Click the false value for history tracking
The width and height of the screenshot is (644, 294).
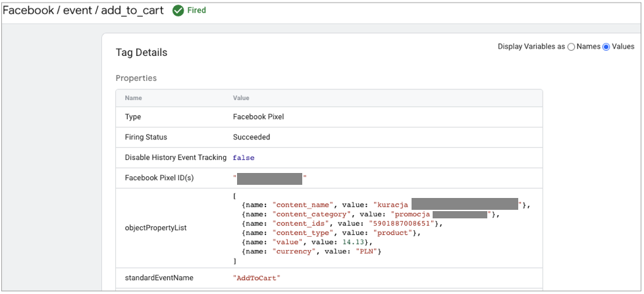[x=243, y=158]
